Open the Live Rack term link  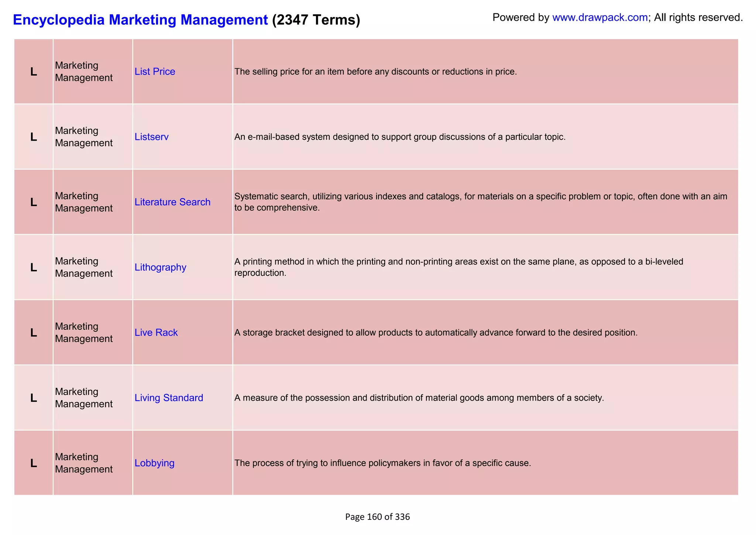click(x=156, y=333)
